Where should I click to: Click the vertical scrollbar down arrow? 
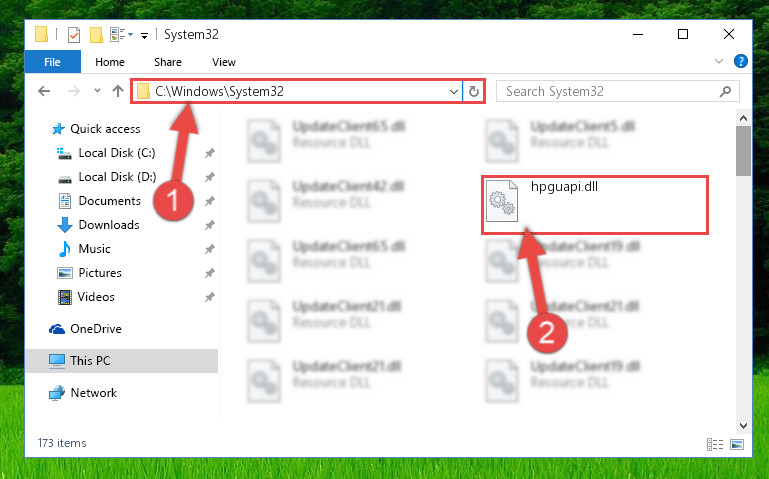tap(743, 426)
